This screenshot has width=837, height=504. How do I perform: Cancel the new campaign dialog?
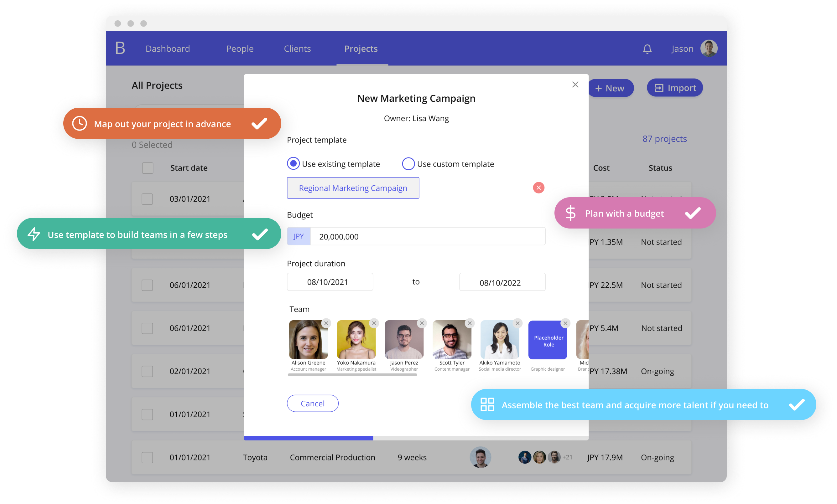[313, 403]
